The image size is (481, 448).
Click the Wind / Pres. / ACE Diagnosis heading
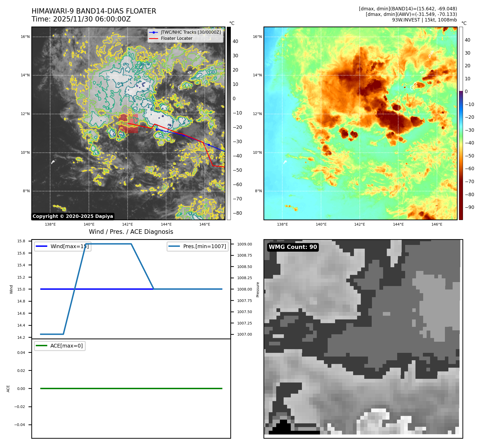click(131, 232)
